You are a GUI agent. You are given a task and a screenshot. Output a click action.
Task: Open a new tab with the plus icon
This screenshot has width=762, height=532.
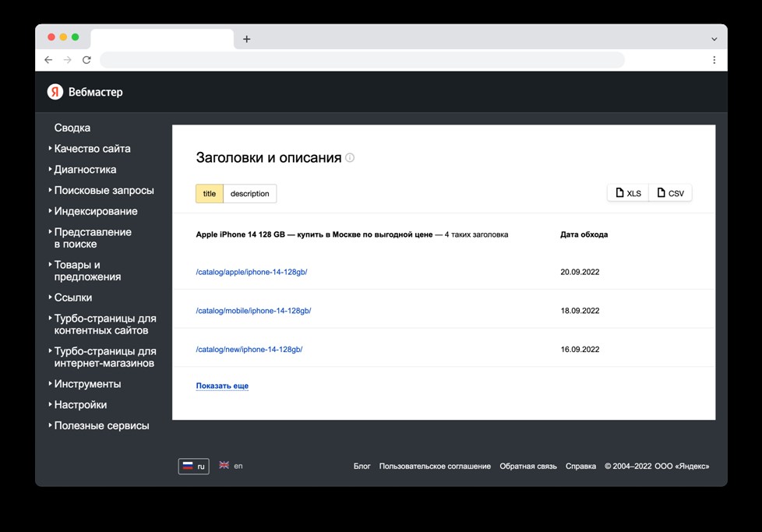(247, 39)
